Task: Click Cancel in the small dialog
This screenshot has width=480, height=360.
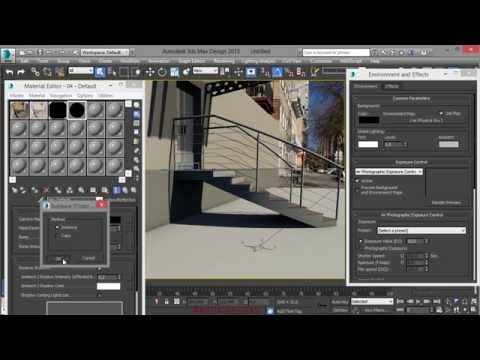Action: [88, 258]
